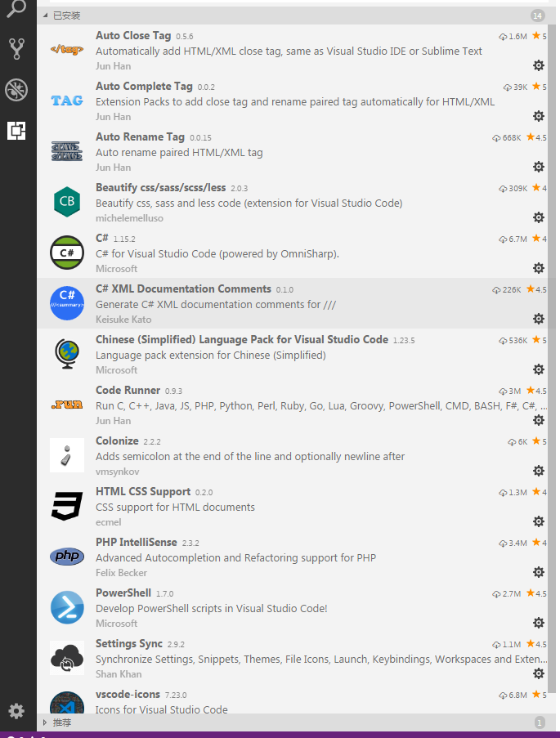Click the Code Runner extension icon
This screenshot has width=560, height=738.
[x=66, y=405]
